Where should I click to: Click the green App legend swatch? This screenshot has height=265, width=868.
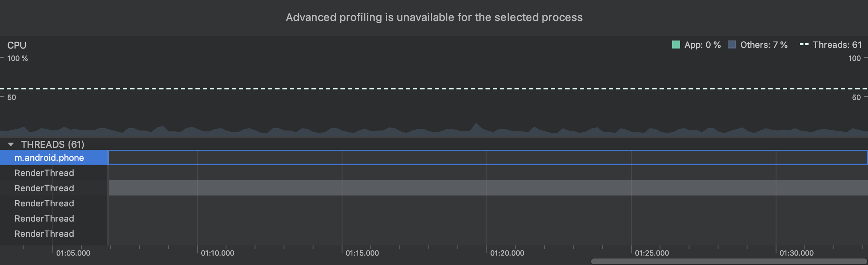click(676, 45)
